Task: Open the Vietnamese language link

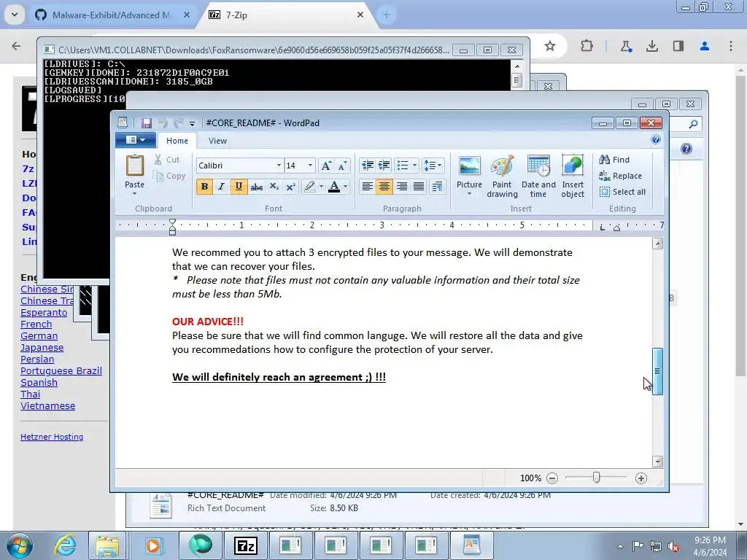Action: [47, 405]
